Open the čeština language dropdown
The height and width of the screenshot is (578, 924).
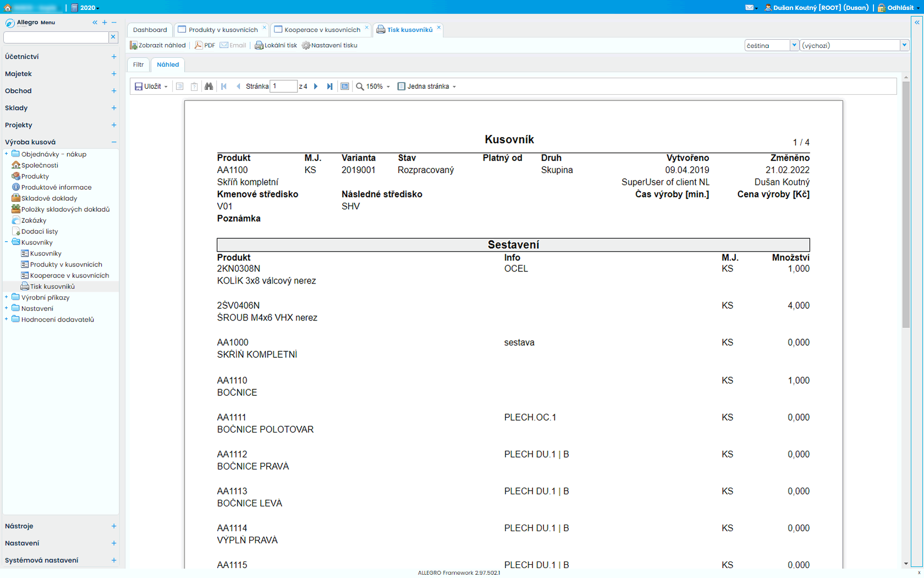[x=794, y=45]
